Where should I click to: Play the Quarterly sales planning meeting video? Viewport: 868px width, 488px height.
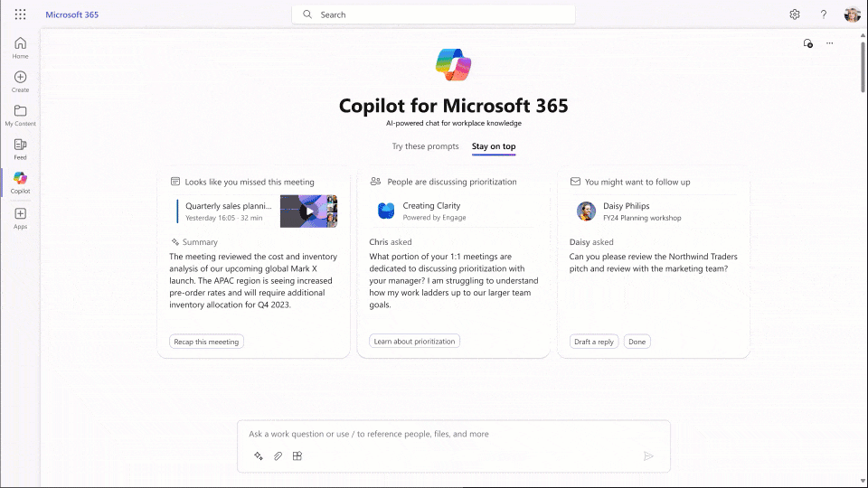click(x=308, y=211)
